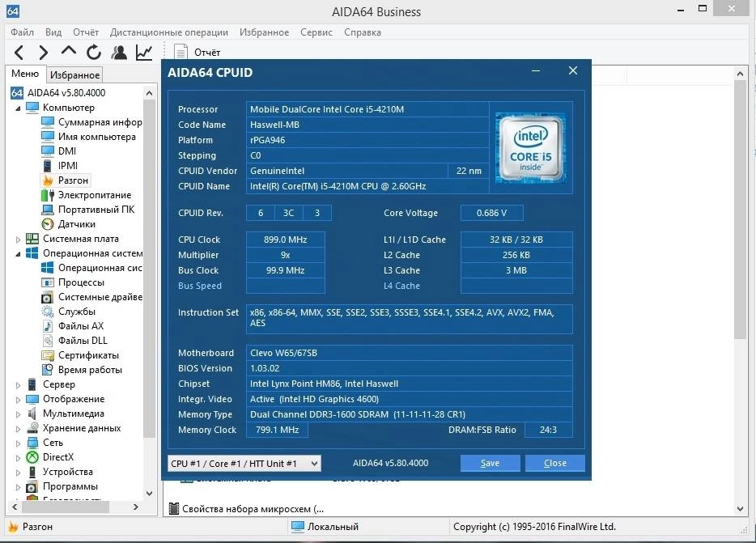Click the tree panel horizontal scrollbar

[x=65, y=507]
